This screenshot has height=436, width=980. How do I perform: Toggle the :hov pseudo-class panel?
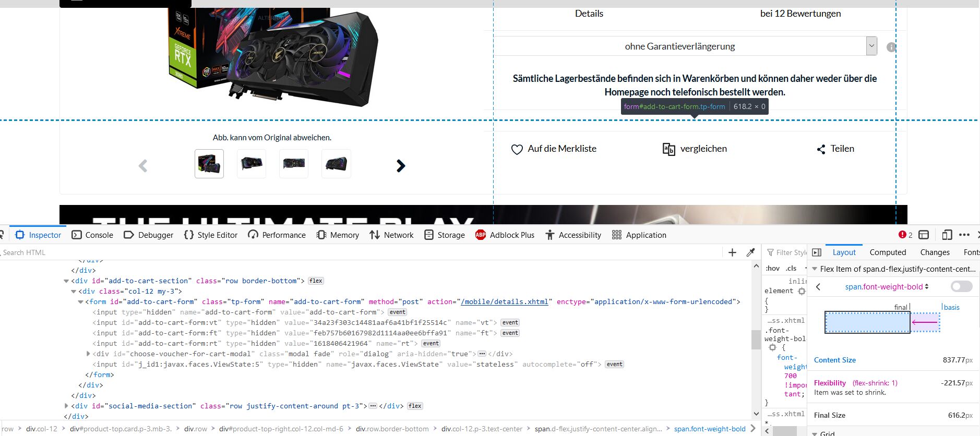tap(772, 269)
